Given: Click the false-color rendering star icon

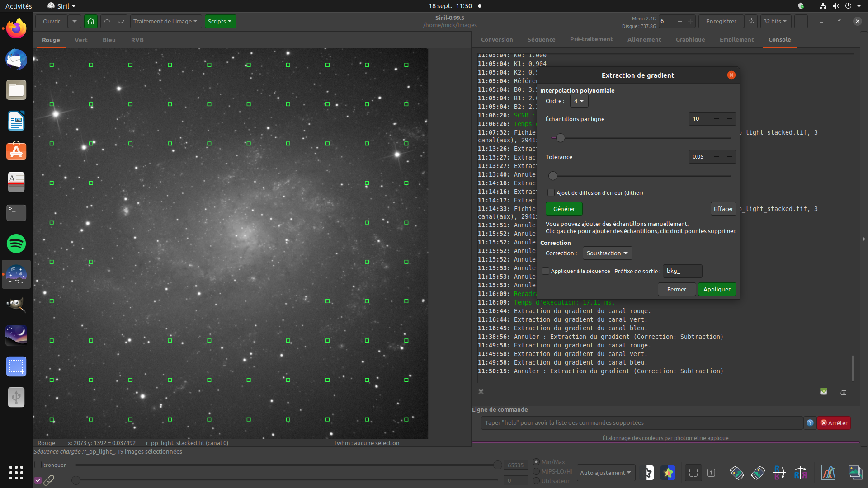Looking at the screenshot, I should (x=668, y=473).
